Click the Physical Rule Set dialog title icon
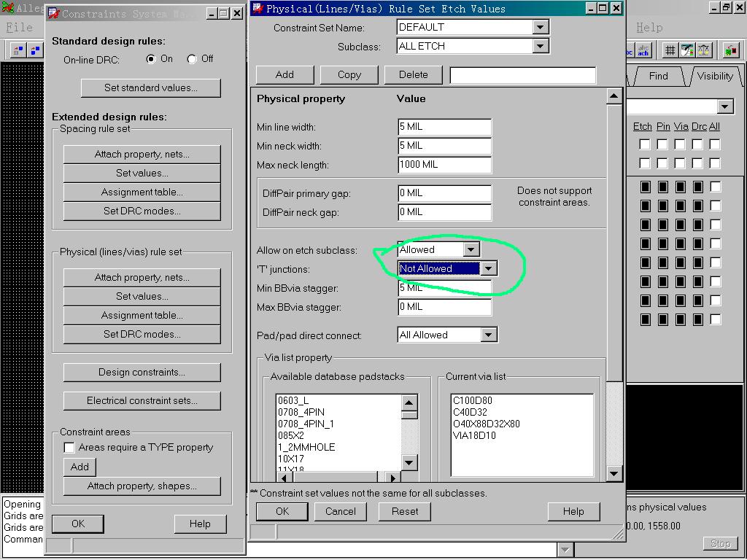This screenshot has height=560, width=747. [258, 8]
